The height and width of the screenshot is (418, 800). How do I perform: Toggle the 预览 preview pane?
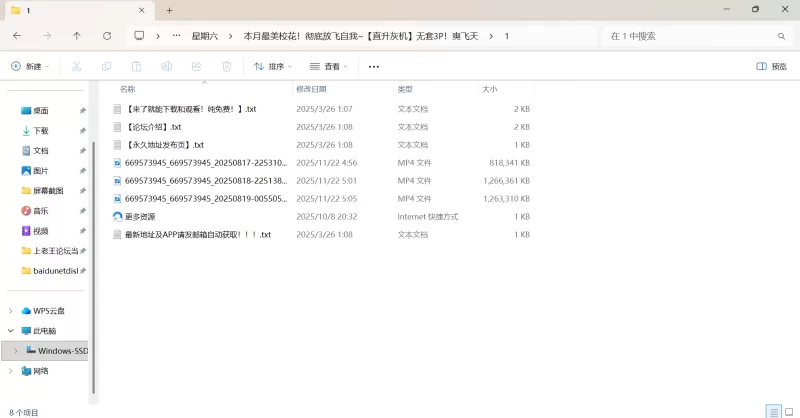coord(771,66)
